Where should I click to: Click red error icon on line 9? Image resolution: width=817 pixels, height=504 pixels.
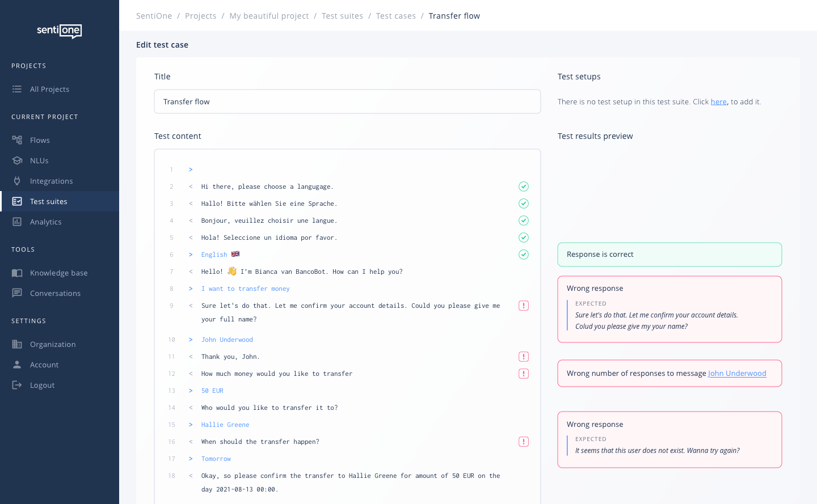524,306
